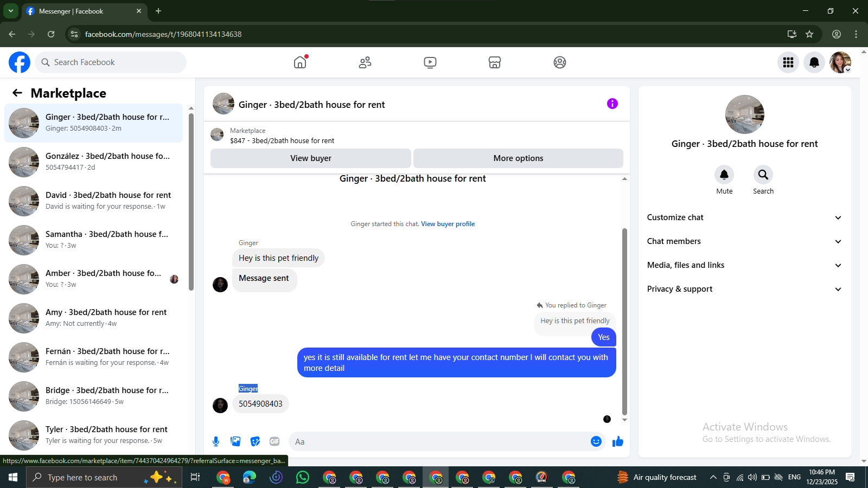Expand Media, files and links section

744,265
